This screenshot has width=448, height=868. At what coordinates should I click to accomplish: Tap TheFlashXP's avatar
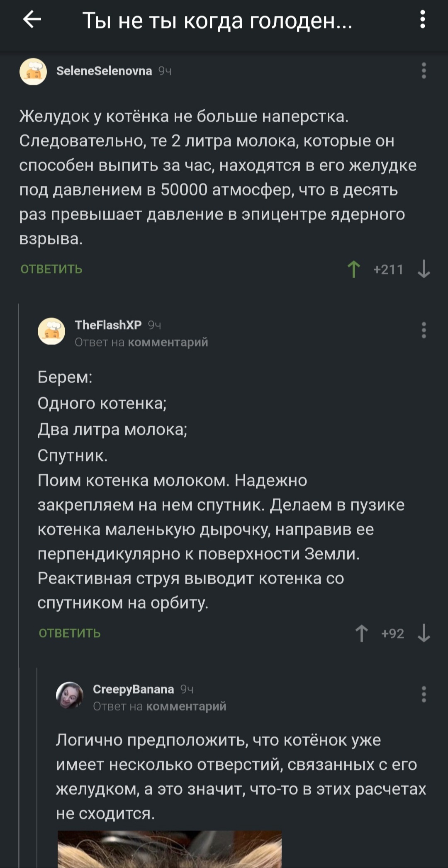coord(51,331)
